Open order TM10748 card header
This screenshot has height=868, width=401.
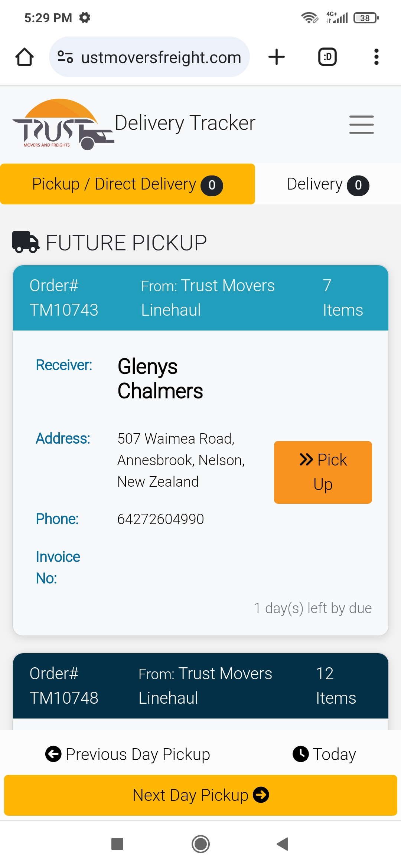click(x=200, y=685)
